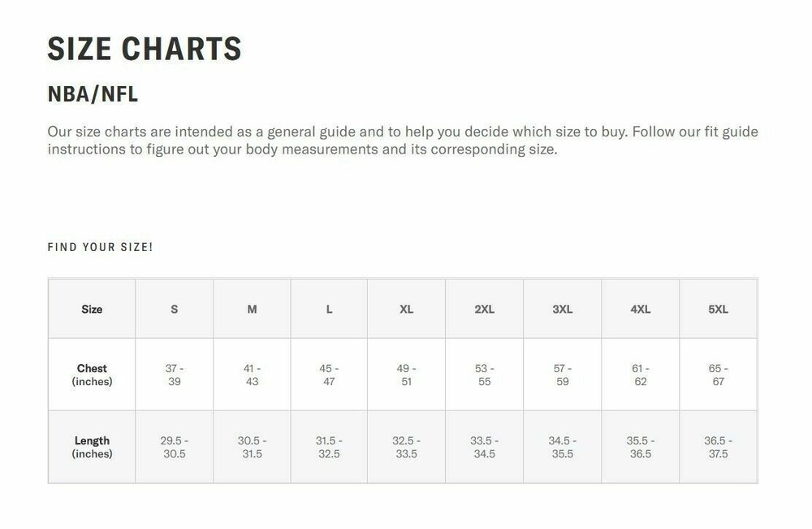Click the NBA/NFL subheading
The width and height of the screenshot is (812, 529).
point(93,94)
